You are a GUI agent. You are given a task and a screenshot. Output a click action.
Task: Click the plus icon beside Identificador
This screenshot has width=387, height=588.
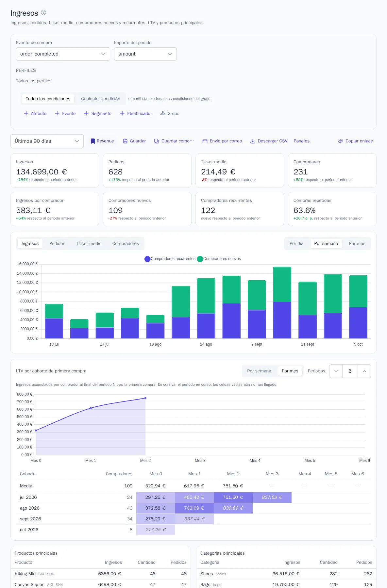[122, 113]
